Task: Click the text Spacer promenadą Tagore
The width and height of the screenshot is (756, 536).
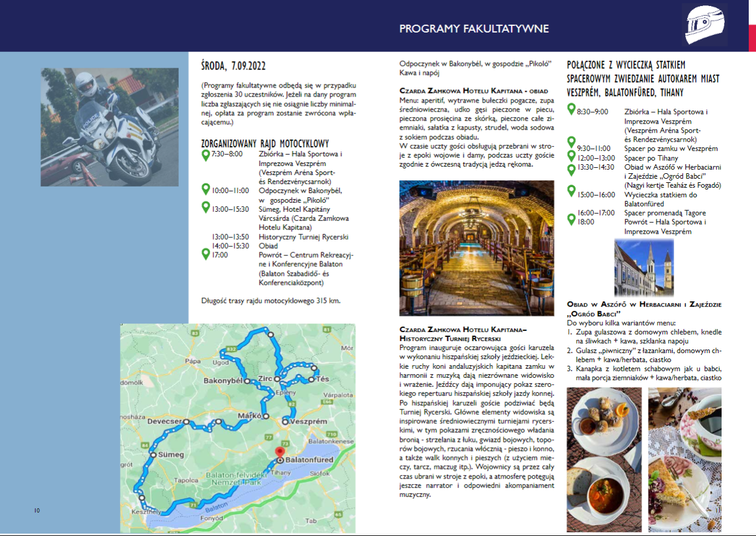Action: pyautogui.click(x=665, y=212)
